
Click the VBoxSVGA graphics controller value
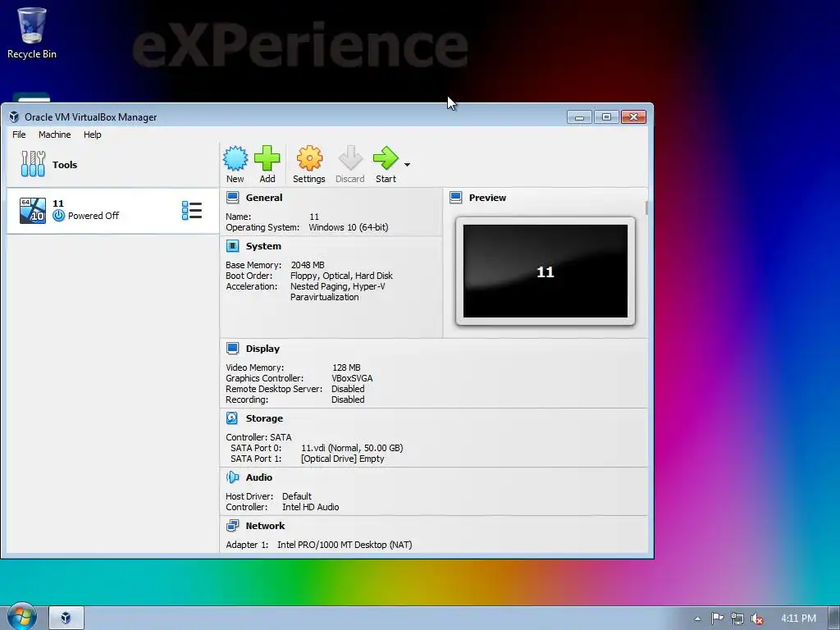[352, 378]
